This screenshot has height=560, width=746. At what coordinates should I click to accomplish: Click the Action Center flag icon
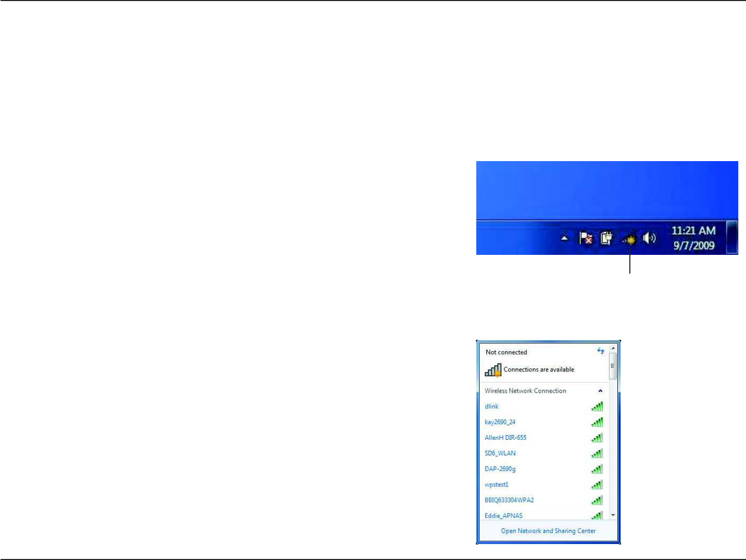pos(586,238)
